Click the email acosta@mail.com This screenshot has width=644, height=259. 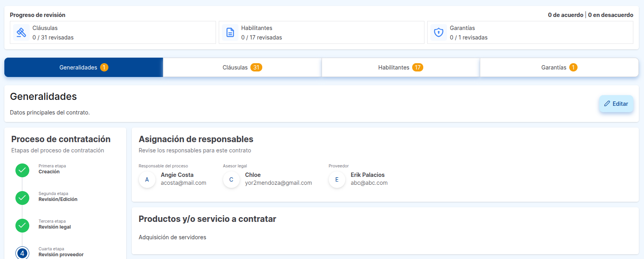[184, 183]
